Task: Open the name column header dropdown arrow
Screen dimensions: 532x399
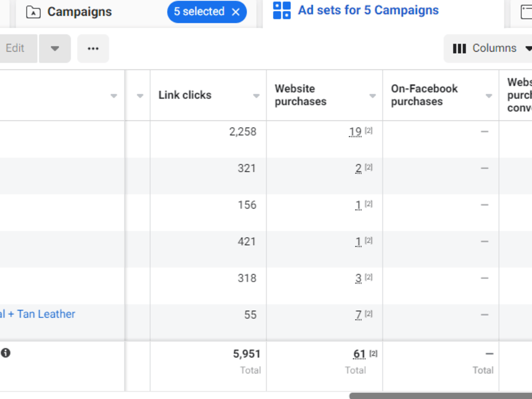Action: click(114, 96)
